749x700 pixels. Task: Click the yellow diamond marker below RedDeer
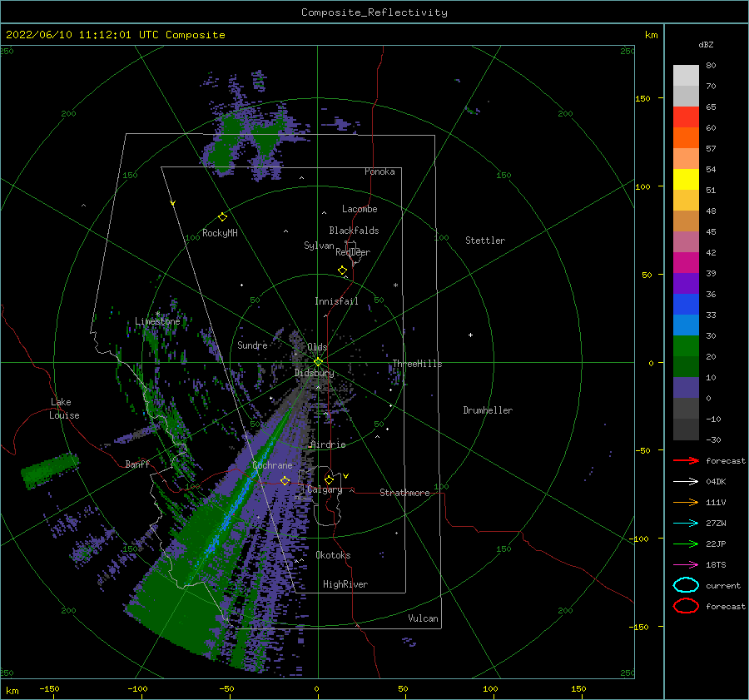tap(342, 271)
